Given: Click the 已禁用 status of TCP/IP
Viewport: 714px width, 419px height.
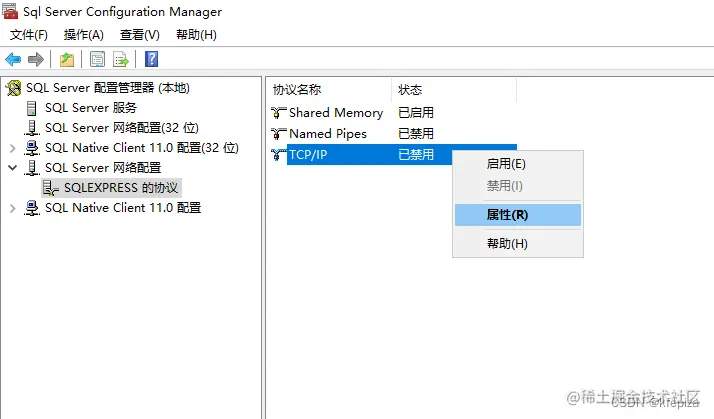Looking at the screenshot, I should (x=416, y=154).
